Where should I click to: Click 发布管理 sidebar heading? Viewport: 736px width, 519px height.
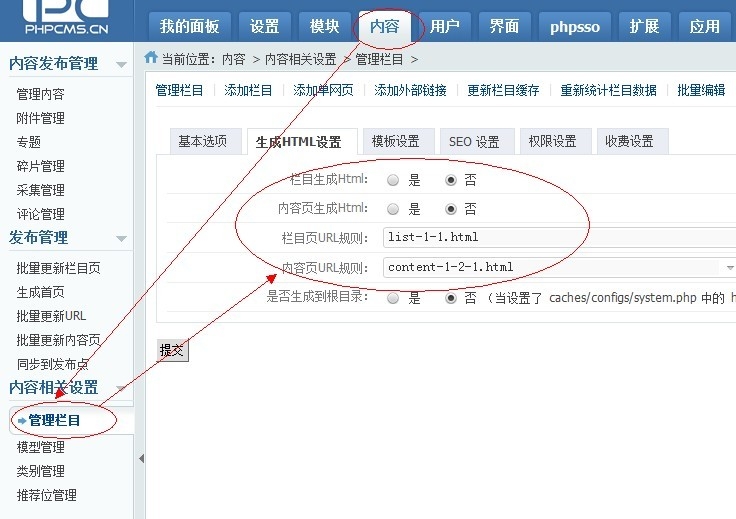click(x=38, y=237)
